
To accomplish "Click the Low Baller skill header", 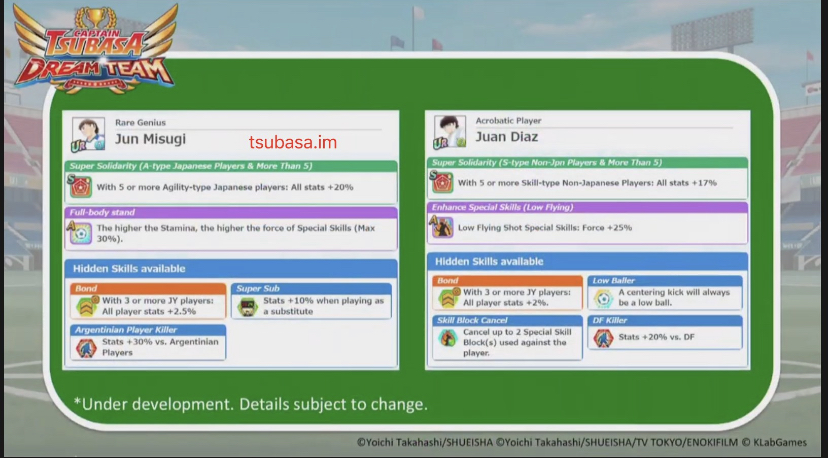I will click(665, 281).
